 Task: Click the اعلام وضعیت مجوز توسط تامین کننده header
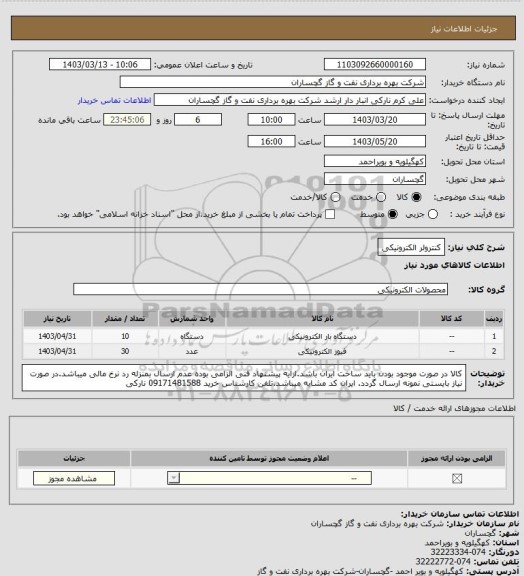tap(269, 458)
